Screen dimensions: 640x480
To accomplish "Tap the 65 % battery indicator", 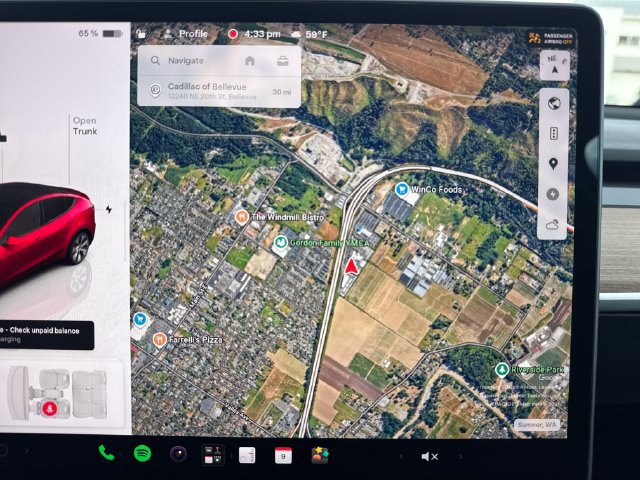I will (100, 33).
